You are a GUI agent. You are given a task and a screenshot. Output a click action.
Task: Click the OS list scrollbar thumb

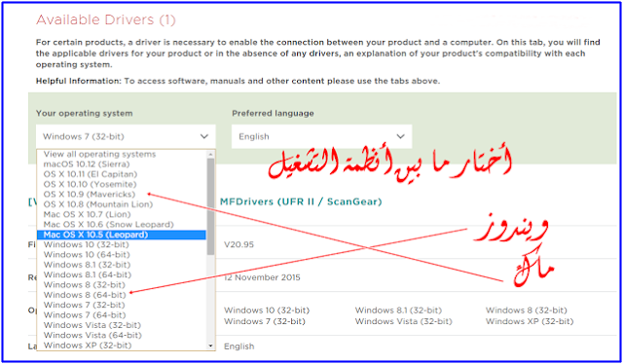[211, 206]
